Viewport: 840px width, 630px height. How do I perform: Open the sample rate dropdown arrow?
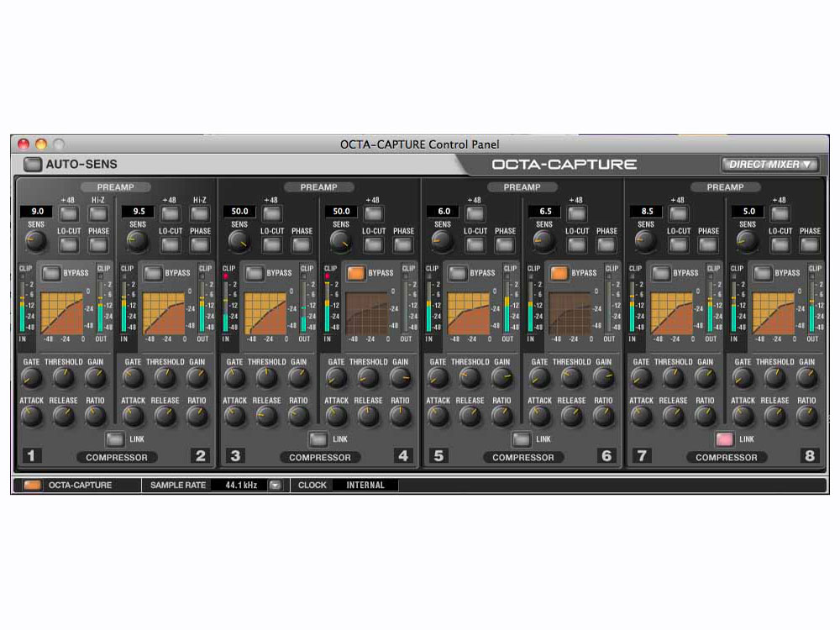tap(275, 486)
